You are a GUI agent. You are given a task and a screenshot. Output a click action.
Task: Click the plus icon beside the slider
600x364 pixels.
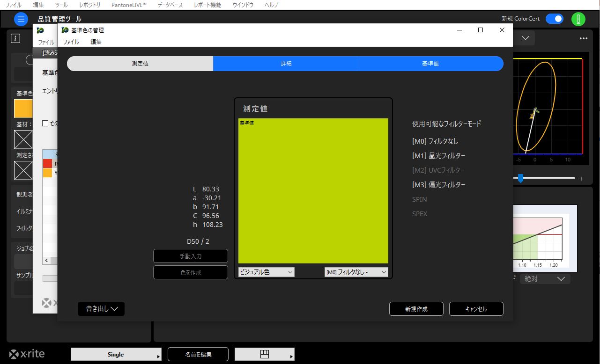click(x=581, y=179)
